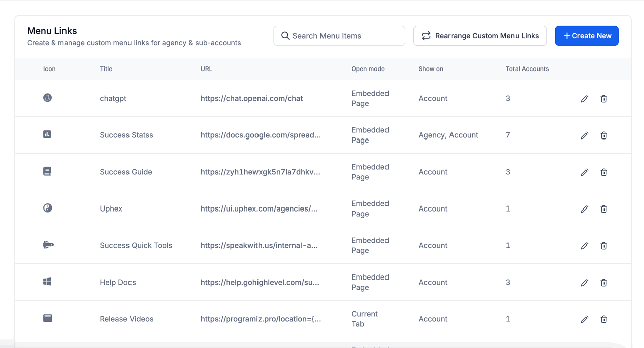This screenshot has width=644, height=348.
Task: Click the Release Videos window icon
Action: pos(47,318)
